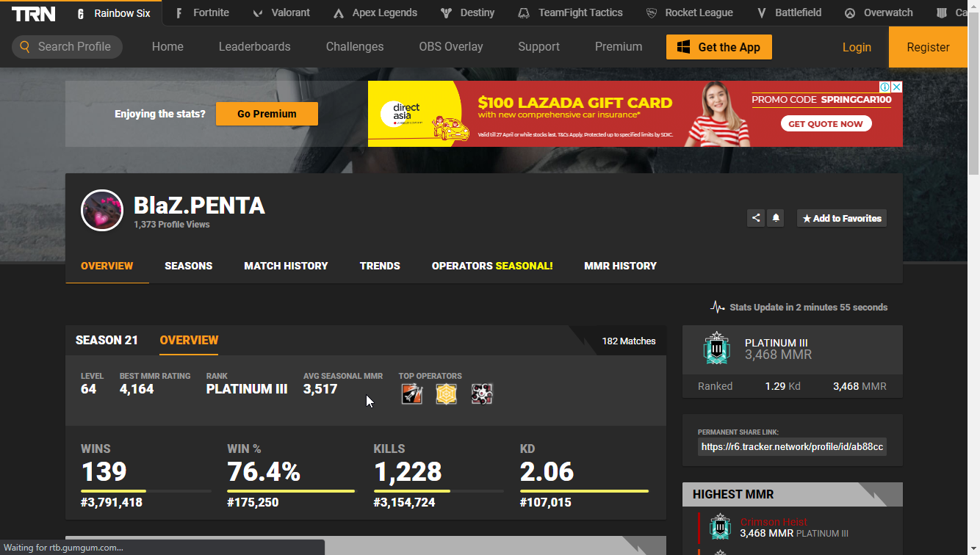Open the MMR History tab

click(x=620, y=266)
